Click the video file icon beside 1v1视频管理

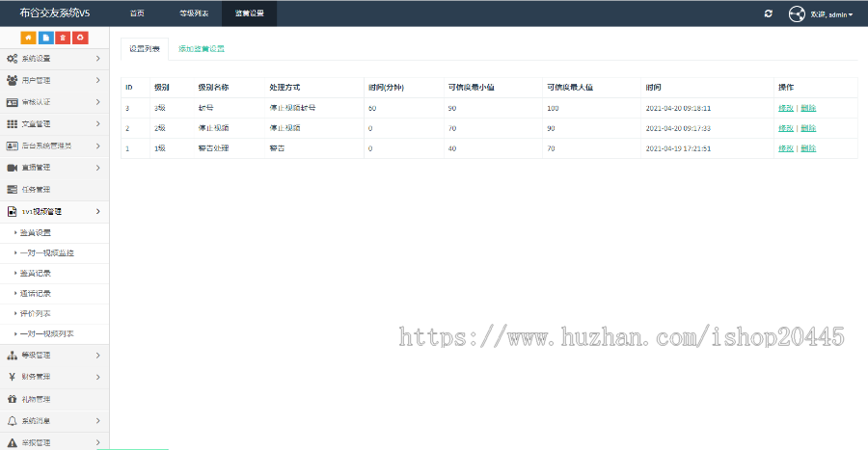tap(12, 211)
